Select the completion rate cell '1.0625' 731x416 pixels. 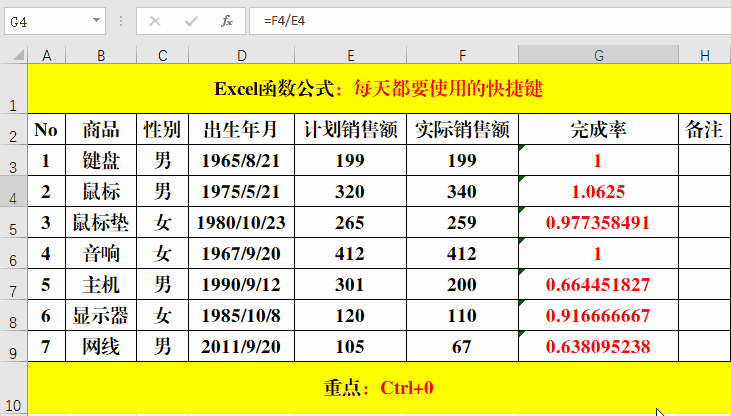pos(599,191)
